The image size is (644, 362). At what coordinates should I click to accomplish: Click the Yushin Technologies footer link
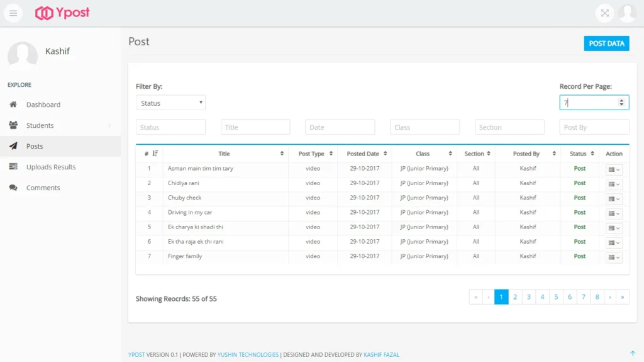(248, 354)
